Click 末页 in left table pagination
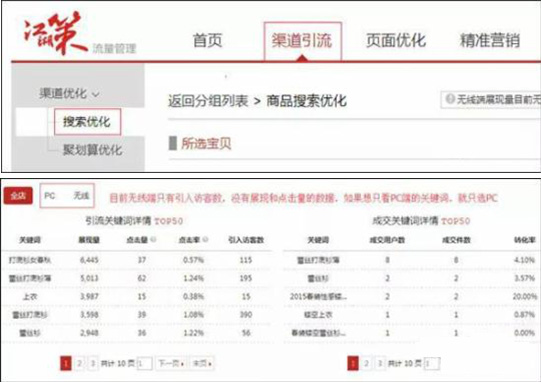This screenshot has height=382, width=541. [x=202, y=363]
